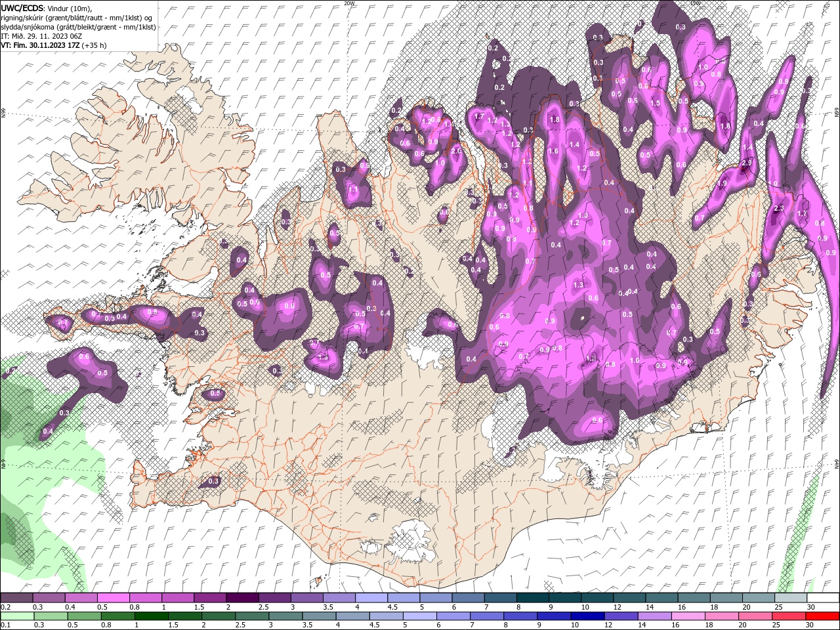This screenshot has width=840, height=630.
Task: Click the 'IT: Mið. 29. 11. 2023 06Z' line
Action: coord(43,36)
